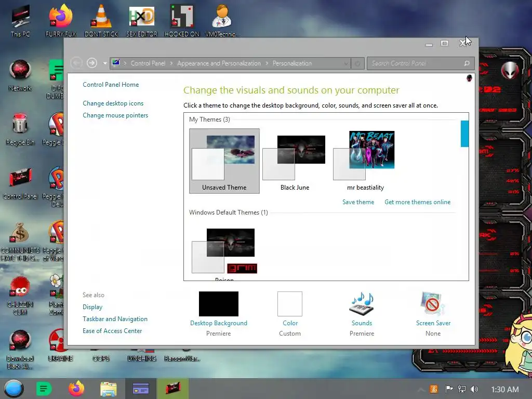Open the Network desktop icon
This screenshot has height=399, width=532.
pos(20,75)
